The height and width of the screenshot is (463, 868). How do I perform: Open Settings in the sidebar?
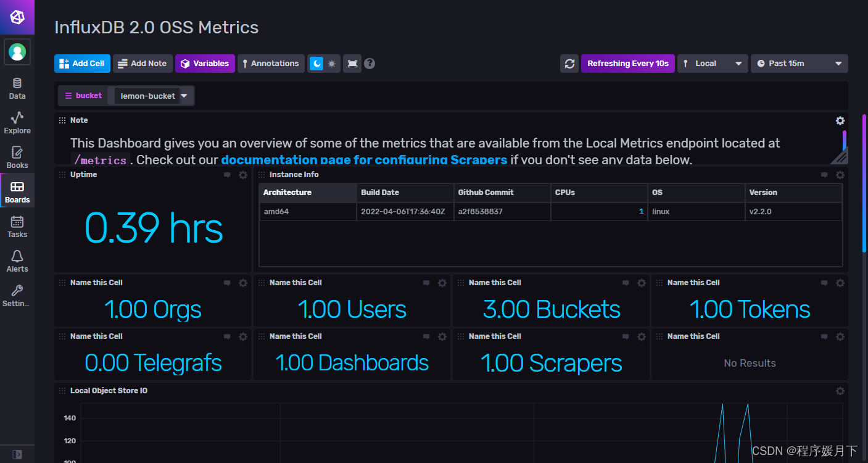tap(17, 296)
